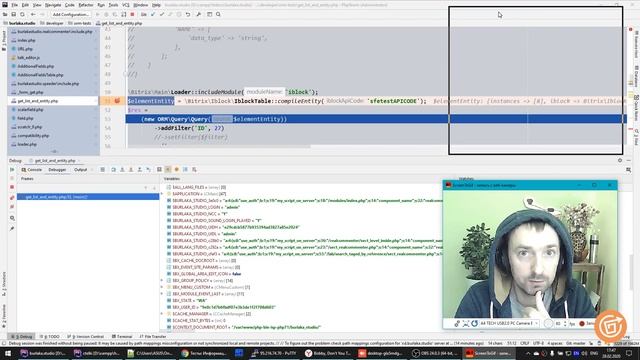640x360 pixels.
Task: Expand the $CACHE_MANAGER variable node
Action: (x=162, y=314)
